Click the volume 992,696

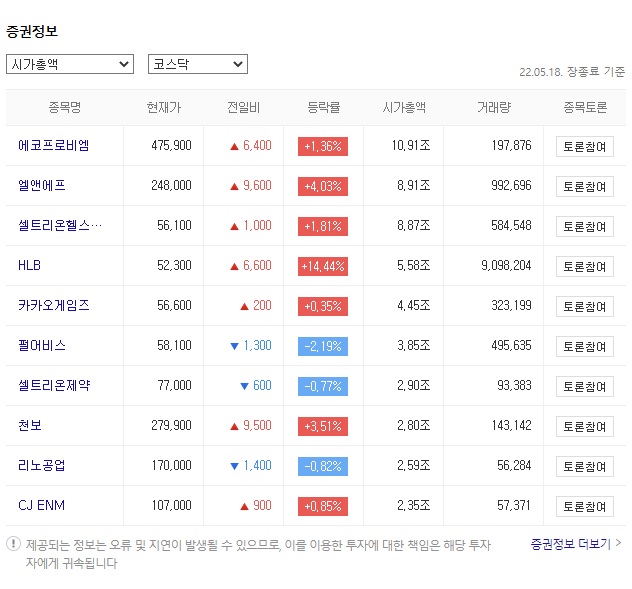(511, 185)
